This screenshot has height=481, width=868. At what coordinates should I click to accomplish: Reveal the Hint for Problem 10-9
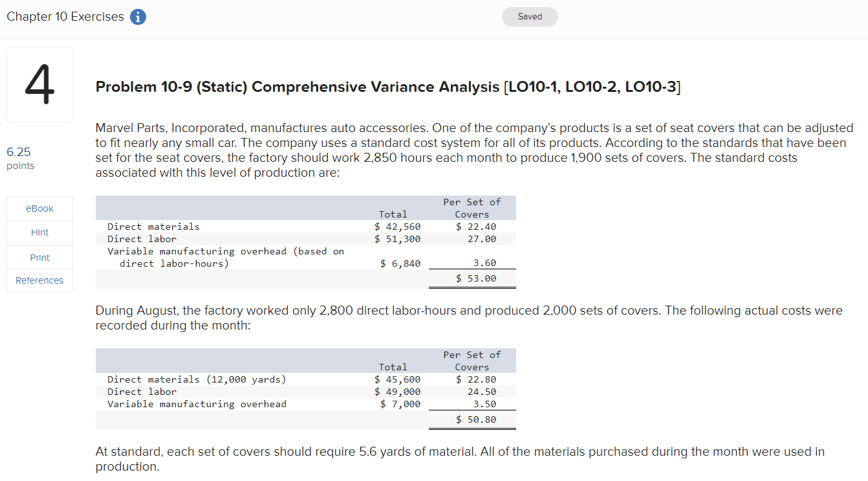pyautogui.click(x=39, y=232)
